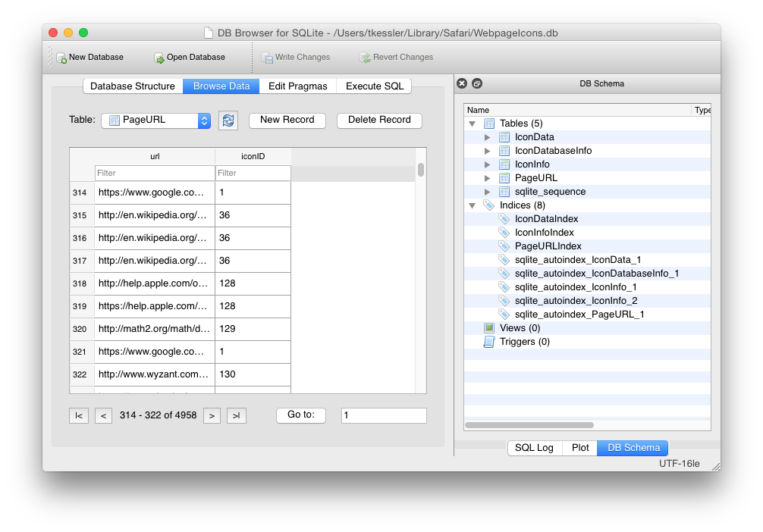Click the IconDataIndex tag icon
This screenshot has width=763, height=532.
[x=504, y=219]
